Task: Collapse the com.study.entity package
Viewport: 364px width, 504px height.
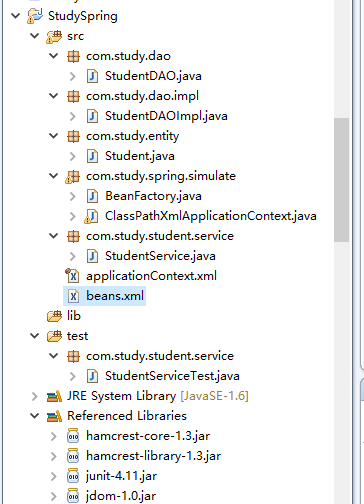Action: (x=54, y=136)
